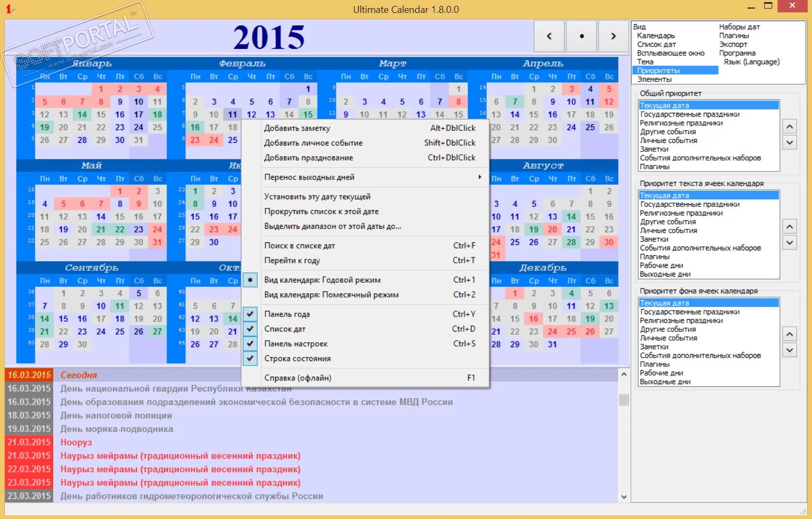Viewport: 812px width, 519px height.
Task: Move cell text priority item up
Action: coord(789,226)
